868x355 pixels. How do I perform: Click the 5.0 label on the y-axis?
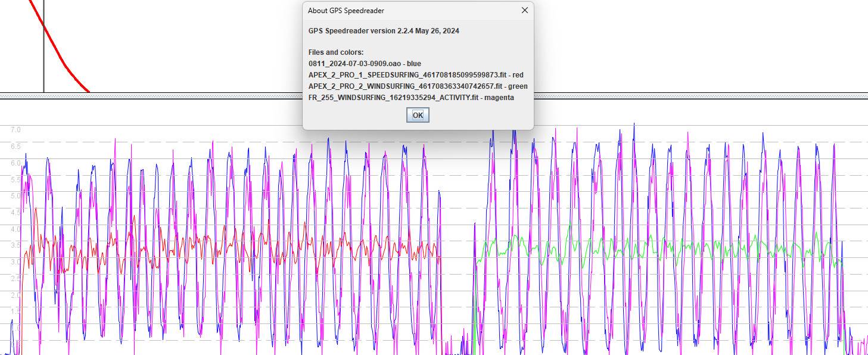pos(15,195)
